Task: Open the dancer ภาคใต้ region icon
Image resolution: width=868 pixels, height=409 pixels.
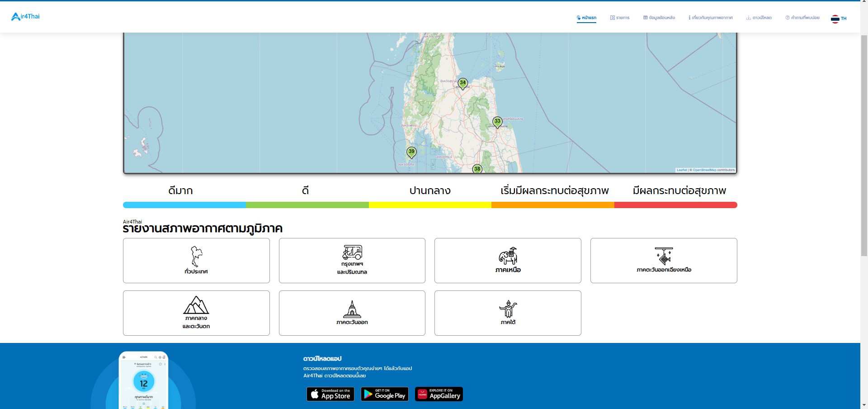Action: point(508,309)
